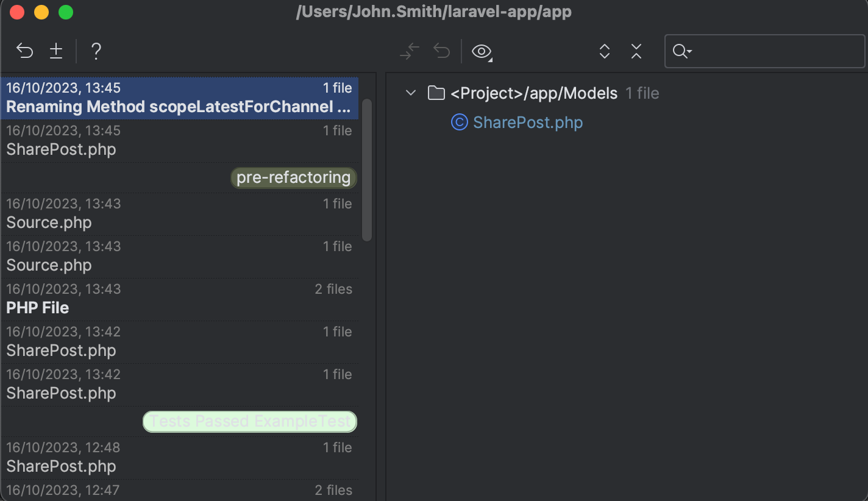This screenshot has height=501, width=868.
Task: Collapse all entries with the collapse icon
Action: coord(636,51)
